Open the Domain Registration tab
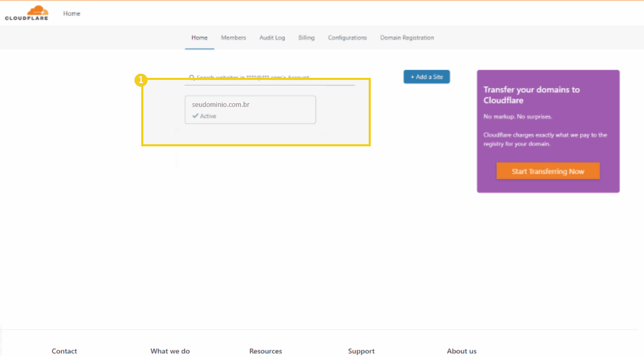This screenshot has height=356, width=644. tap(407, 38)
